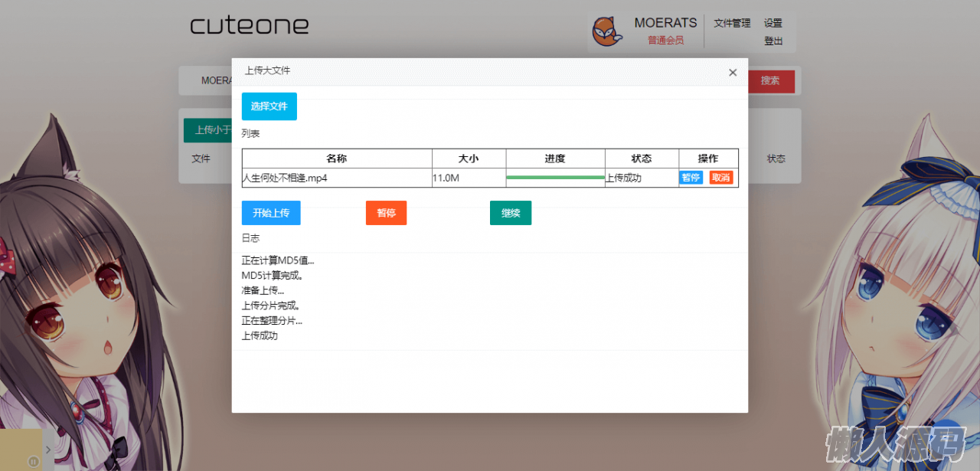Click log line 上传分片完成。
This screenshot has height=471, width=980.
[271, 306]
